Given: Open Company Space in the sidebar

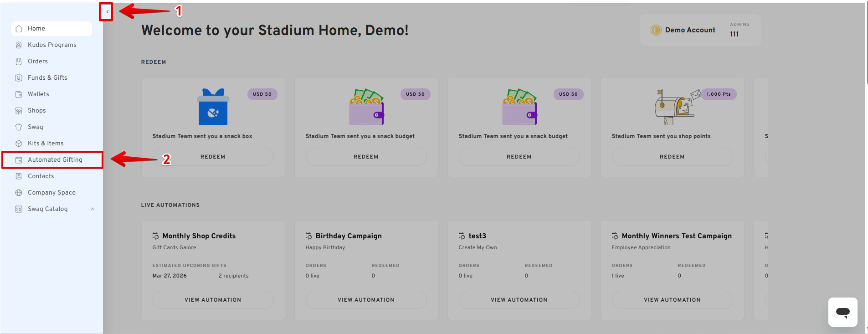Looking at the screenshot, I should (x=51, y=193).
